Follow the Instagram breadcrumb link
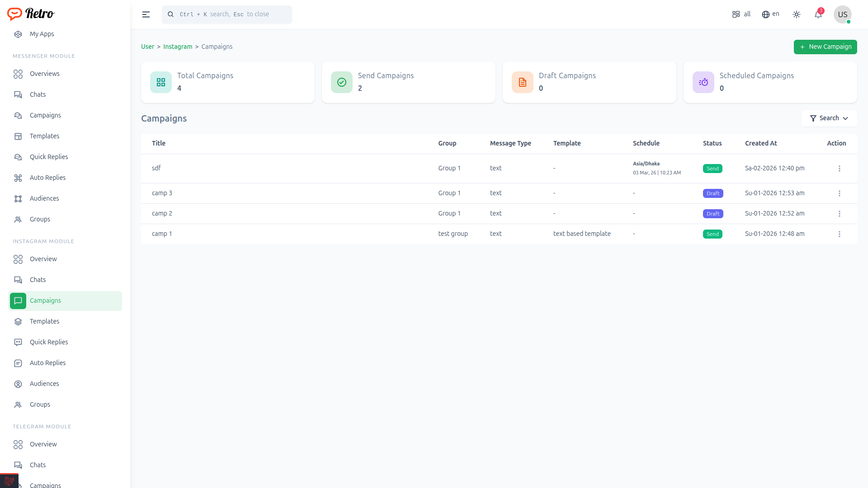 (x=178, y=47)
